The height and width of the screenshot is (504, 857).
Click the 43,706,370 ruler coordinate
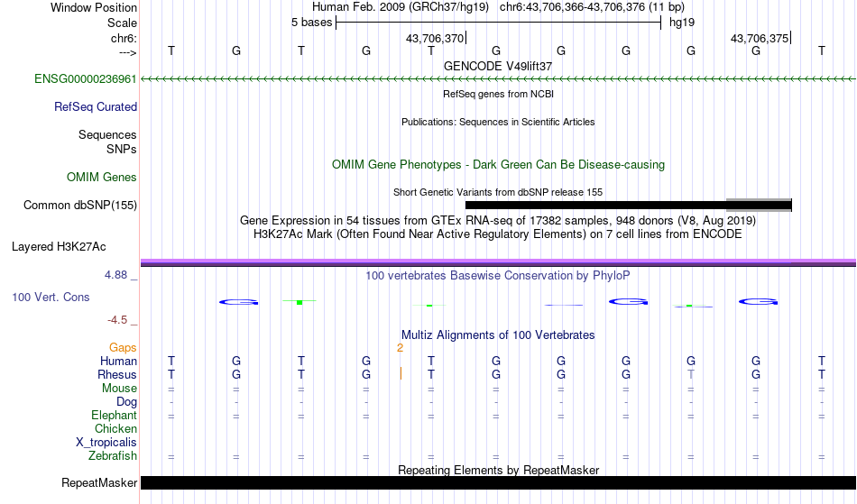(x=435, y=38)
